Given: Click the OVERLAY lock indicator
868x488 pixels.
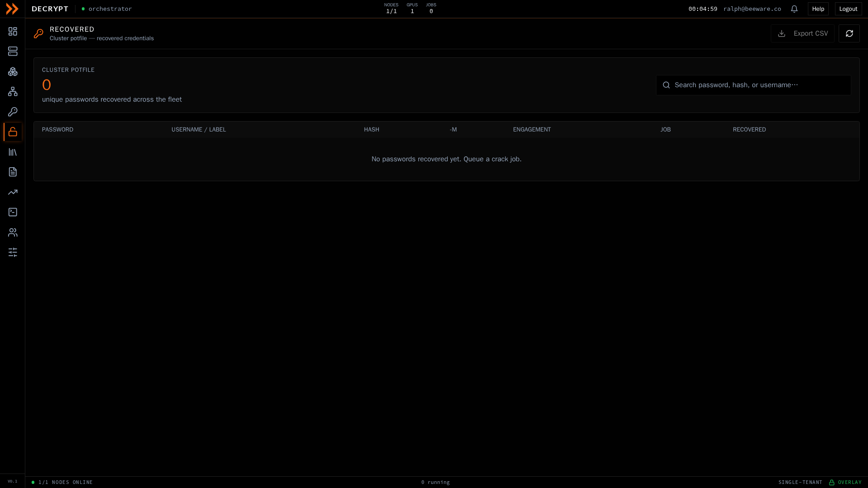Looking at the screenshot, I should click(845, 482).
